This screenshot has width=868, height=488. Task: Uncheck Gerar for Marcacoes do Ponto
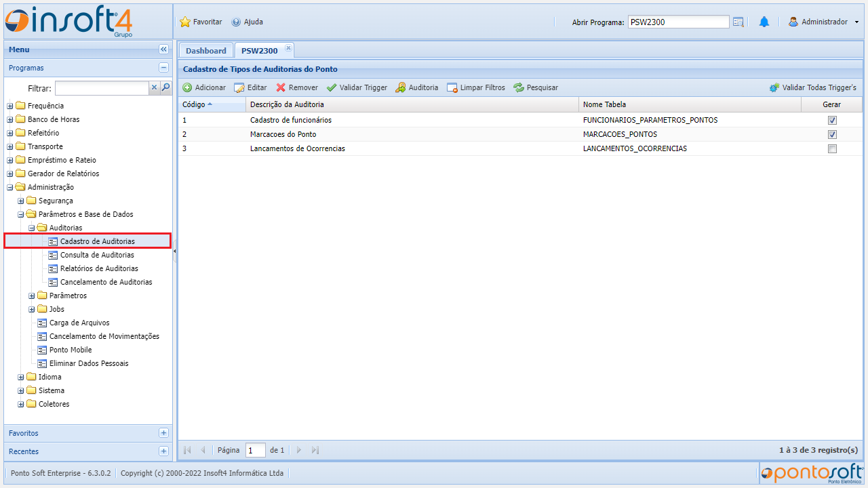click(832, 134)
